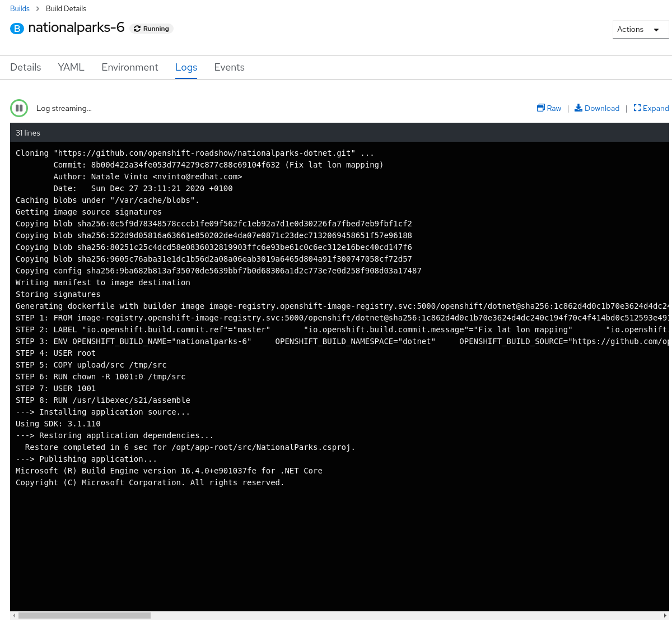The width and height of the screenshot is (672, 627).
Task: Select the Logs tab
Action: [186, 67]
